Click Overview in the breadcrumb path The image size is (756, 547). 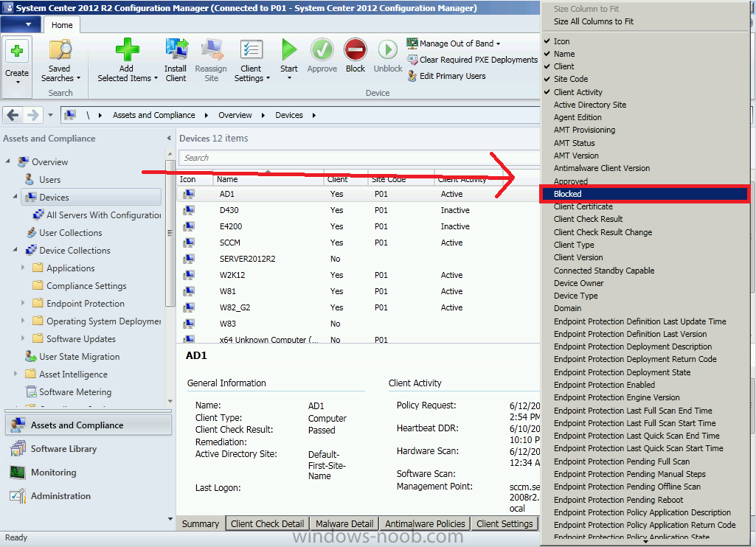(x=235, y=115)
